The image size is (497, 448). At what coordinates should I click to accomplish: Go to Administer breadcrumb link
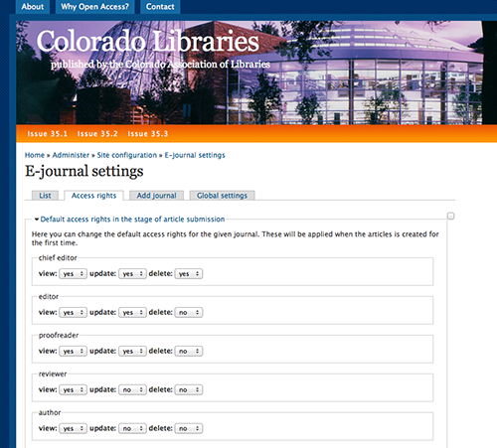tap(71, 155)
